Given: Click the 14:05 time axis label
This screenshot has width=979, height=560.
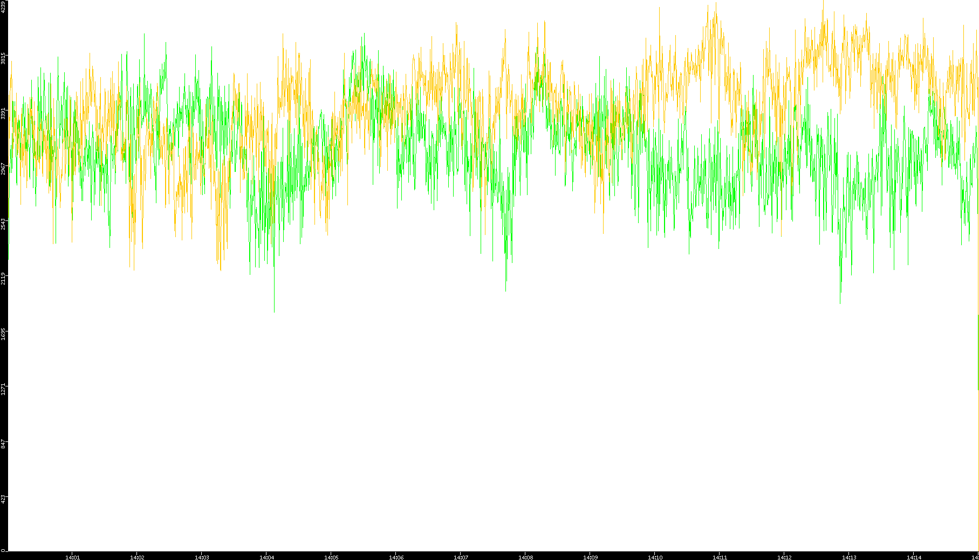Looking at the screenshot, I should [331, 557].
